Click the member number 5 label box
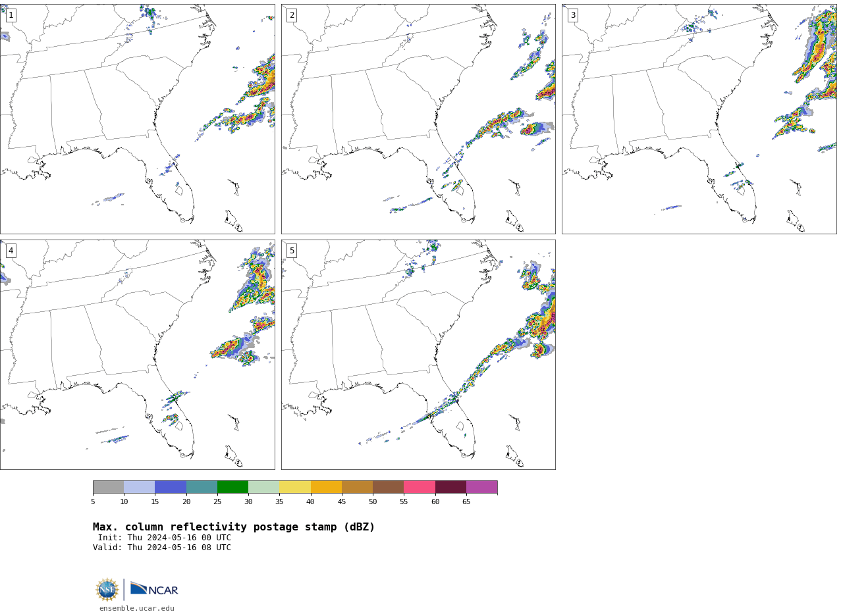Viewport: 843px width, 616px height. [x=292, y=251]
